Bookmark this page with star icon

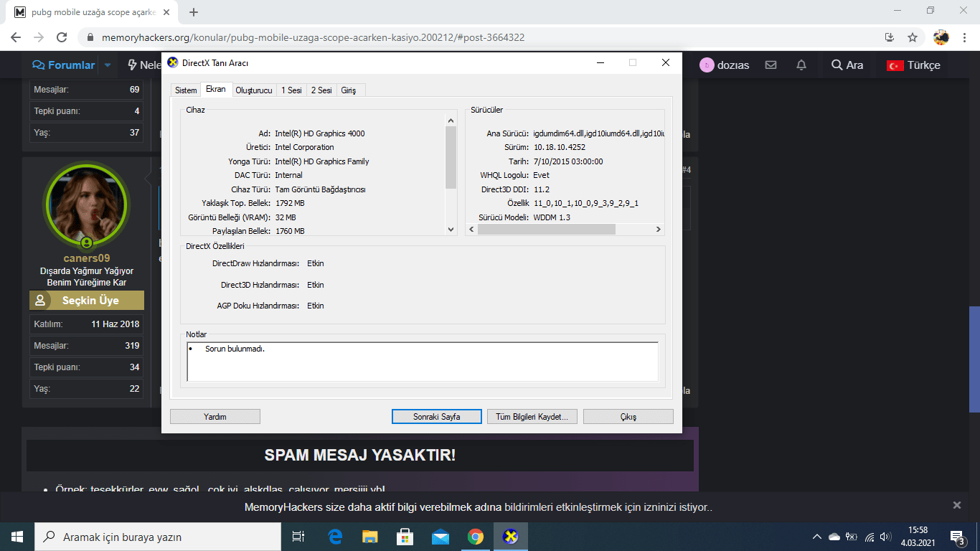(913, 37)
